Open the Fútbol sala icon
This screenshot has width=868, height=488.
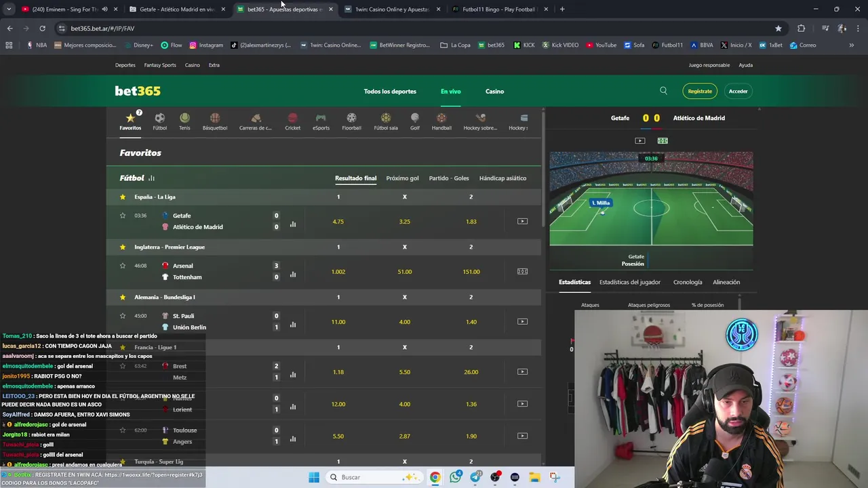point(386,121)
